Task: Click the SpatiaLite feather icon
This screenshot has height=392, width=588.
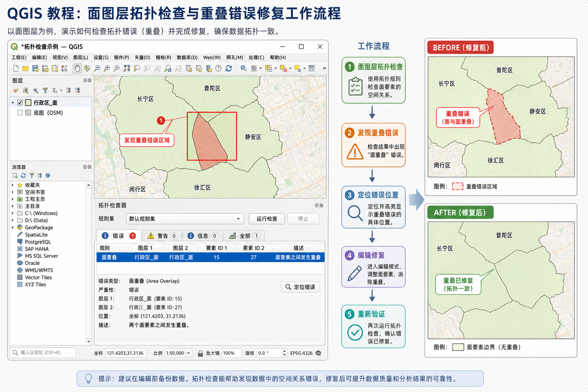Action: (20, 235)
